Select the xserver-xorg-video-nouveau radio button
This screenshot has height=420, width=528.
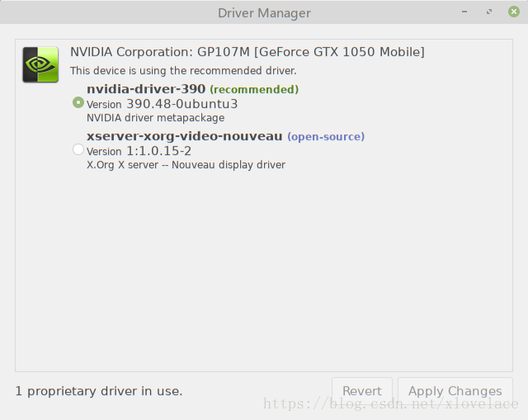pyautogui.click(x=78, y=149)
